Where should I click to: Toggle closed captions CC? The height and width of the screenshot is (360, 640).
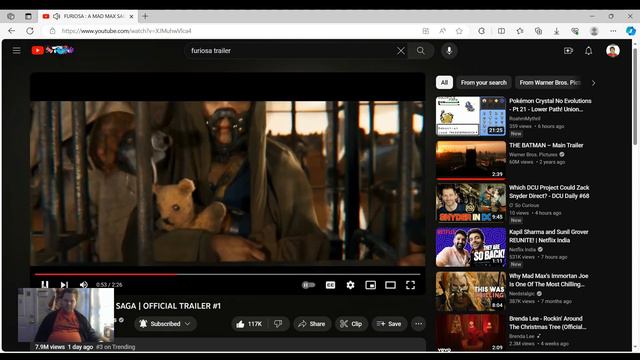click(330, 285)
